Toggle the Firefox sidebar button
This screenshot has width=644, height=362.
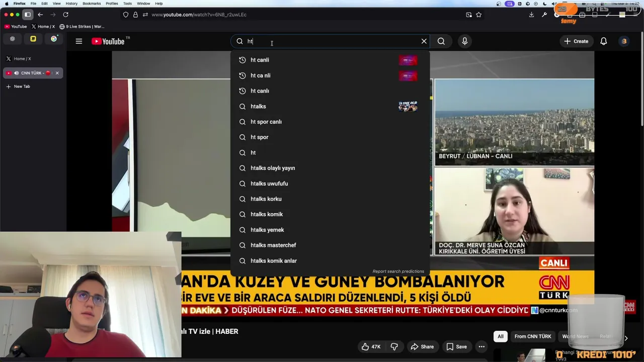28,15
